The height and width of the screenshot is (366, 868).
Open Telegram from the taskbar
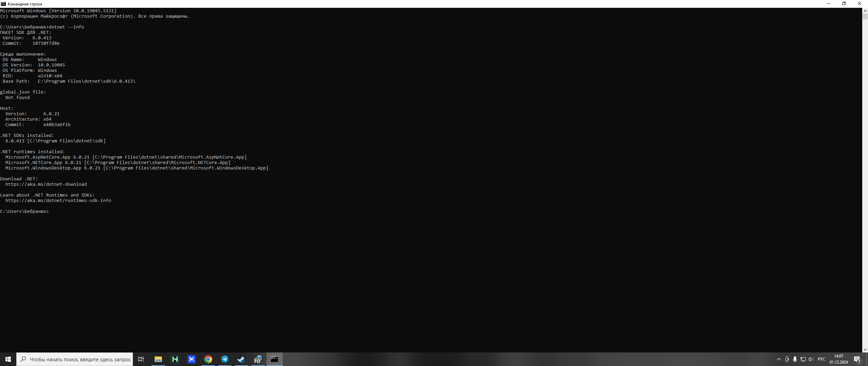[225, 359]
